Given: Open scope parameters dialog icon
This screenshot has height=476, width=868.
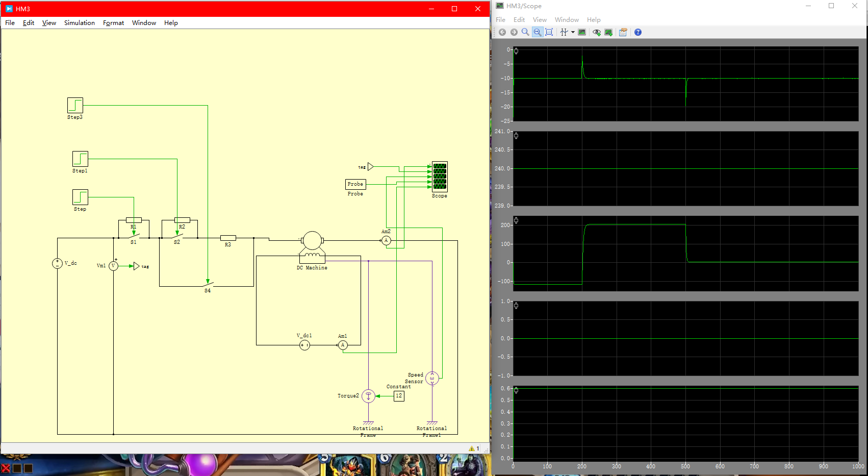Looking at the screenshot, I should point(623,32).
